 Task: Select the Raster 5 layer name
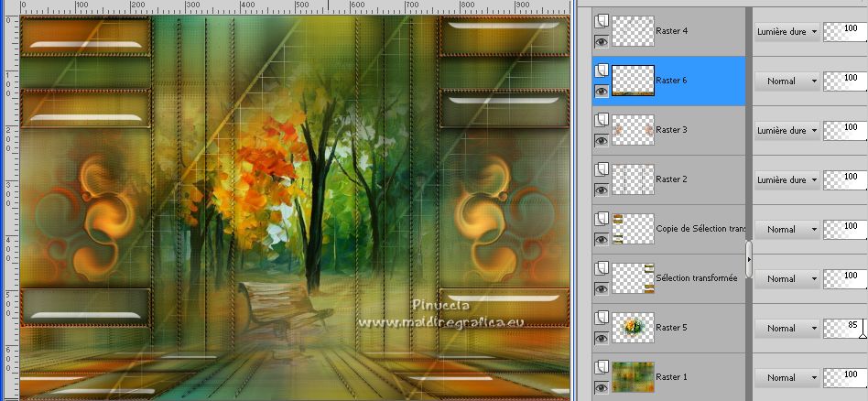tap(671, 328)
